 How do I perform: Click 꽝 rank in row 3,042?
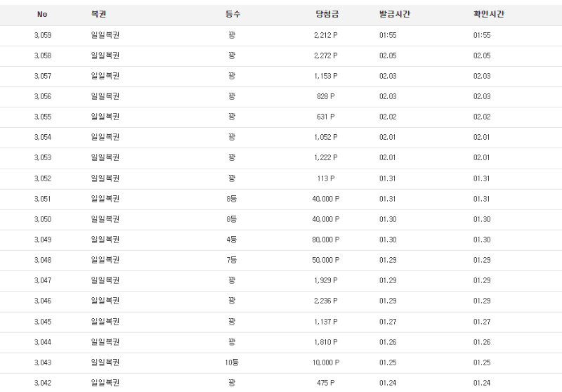click(x=232, y=383)
